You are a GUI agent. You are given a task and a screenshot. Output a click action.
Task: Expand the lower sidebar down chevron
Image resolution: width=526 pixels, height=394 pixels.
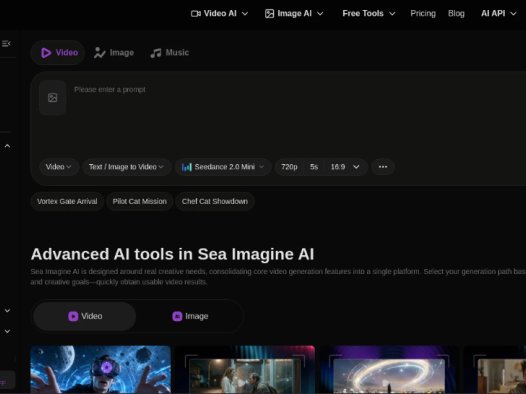pos(7,331)
